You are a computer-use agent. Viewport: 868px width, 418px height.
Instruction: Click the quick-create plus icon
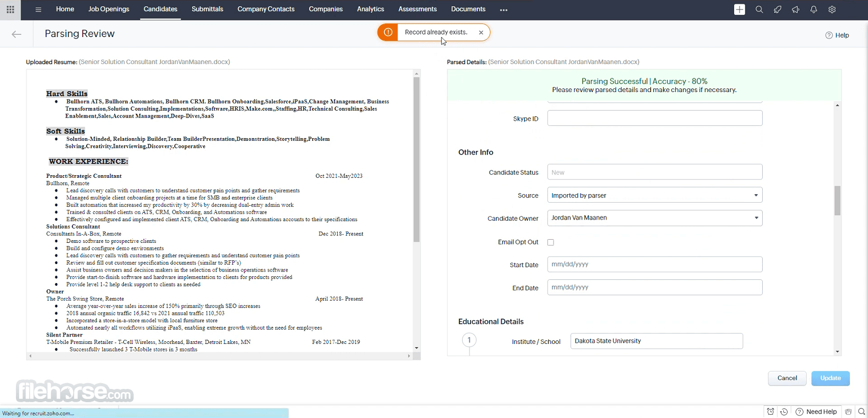point(739,10)
